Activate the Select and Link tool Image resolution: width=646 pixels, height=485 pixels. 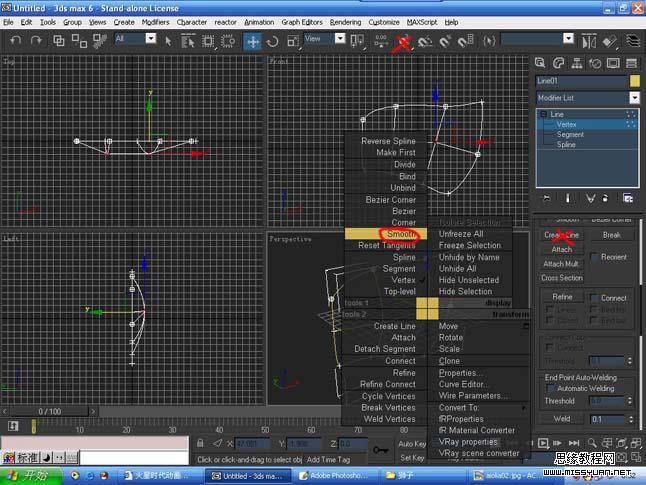[x=59, y=40]
